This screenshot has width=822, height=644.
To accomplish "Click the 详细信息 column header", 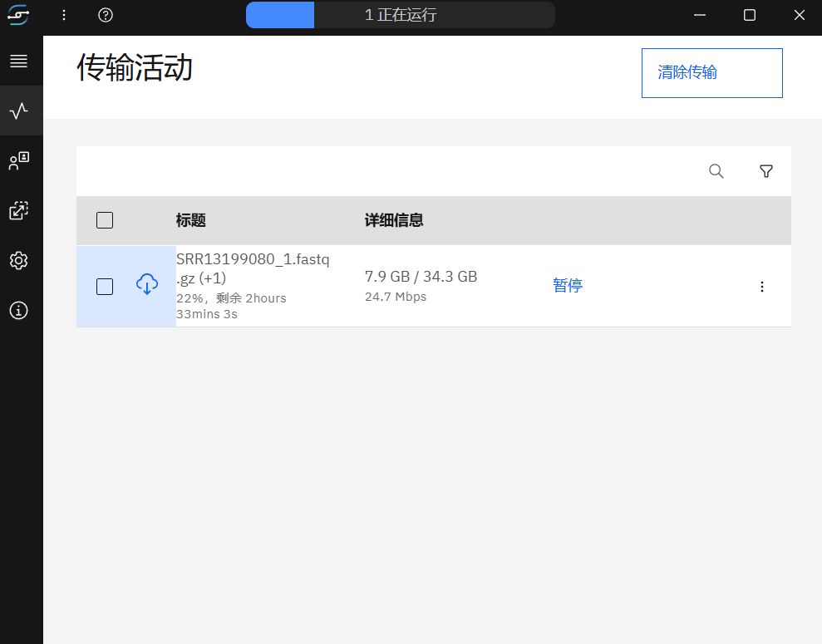I will point(394,220).
